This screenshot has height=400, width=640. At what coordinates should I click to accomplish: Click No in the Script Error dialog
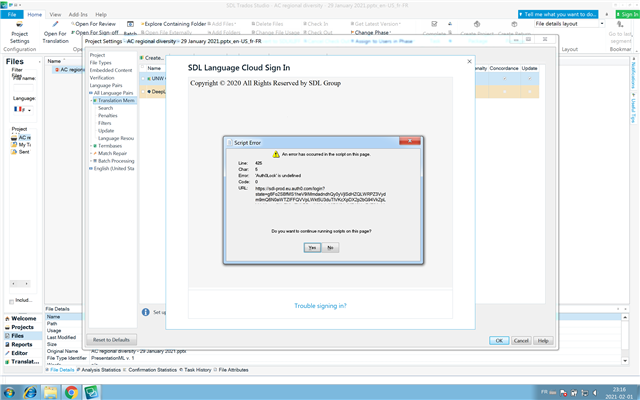click(331, 246)
